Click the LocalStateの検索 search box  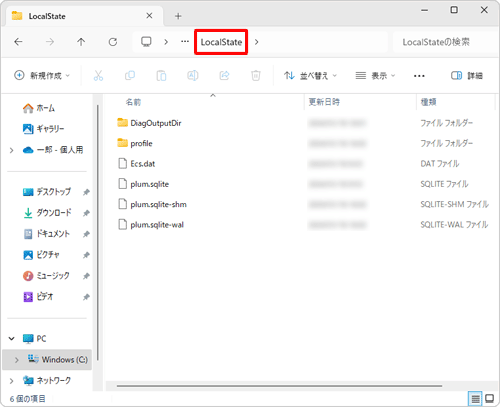point(445,42)
